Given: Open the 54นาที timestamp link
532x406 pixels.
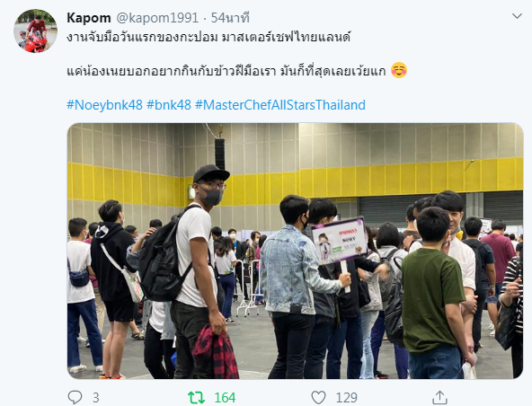Looking at the screenshot, I should [230, 18].
